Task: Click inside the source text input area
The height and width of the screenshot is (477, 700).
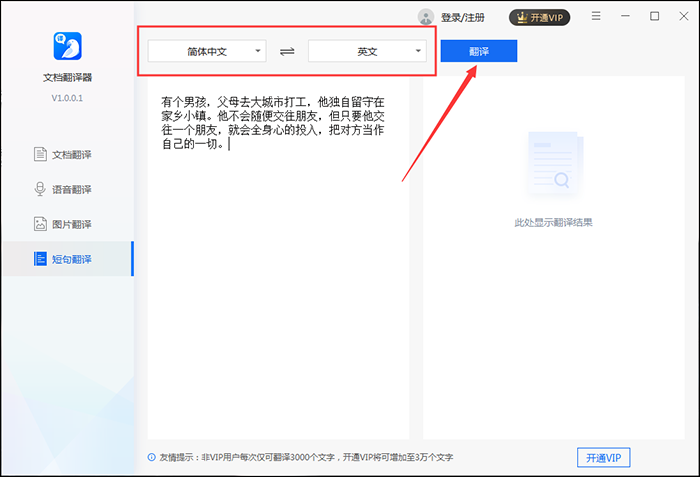Action: [278, 260]
